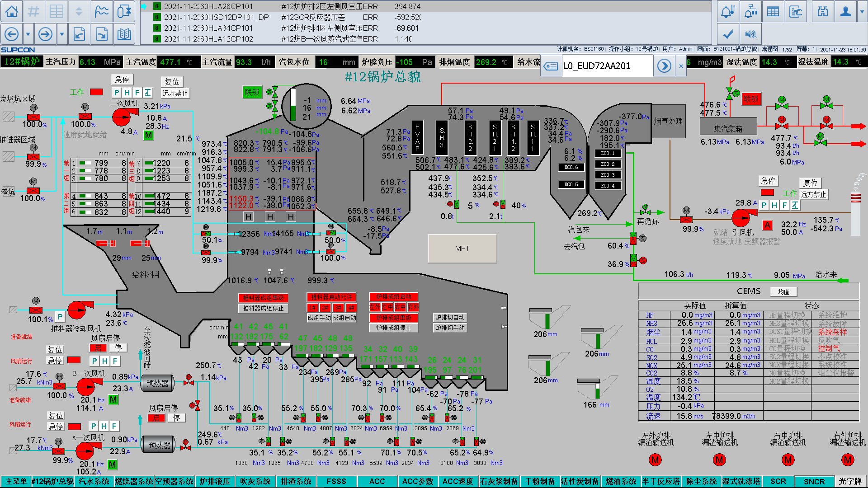Open process alarm bell icon
Image resolution: width=868 pixels, height=488 pixels.
(728, 12)
